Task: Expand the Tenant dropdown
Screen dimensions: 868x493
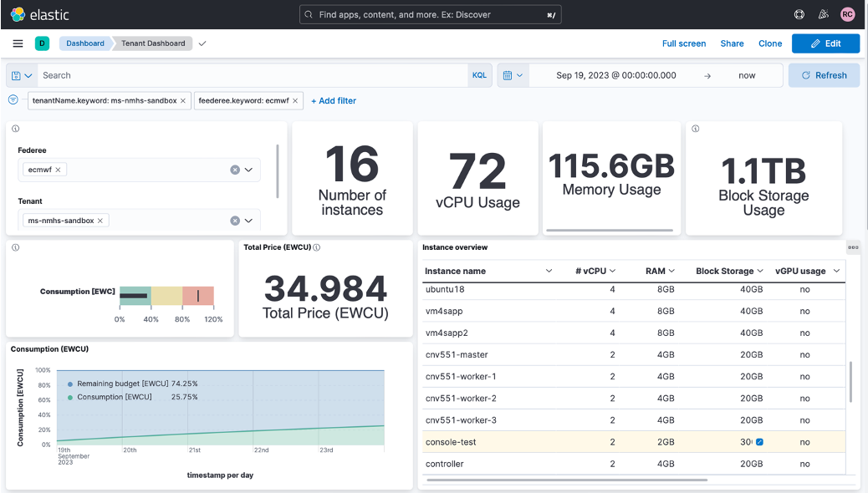Action: [x=248, y=221]
